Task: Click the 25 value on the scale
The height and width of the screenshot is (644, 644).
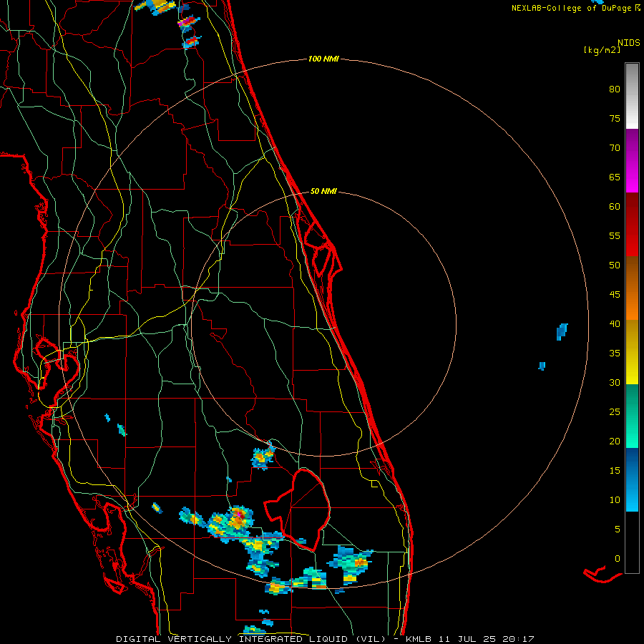Action: [x=615, y=411]
